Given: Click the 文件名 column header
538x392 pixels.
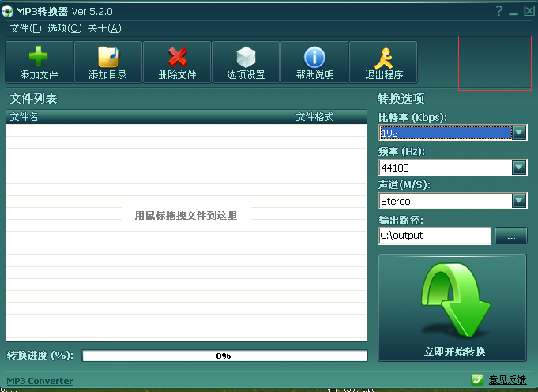Looking at the screenshot, I should pyautogui.click(x=149, y=117).
